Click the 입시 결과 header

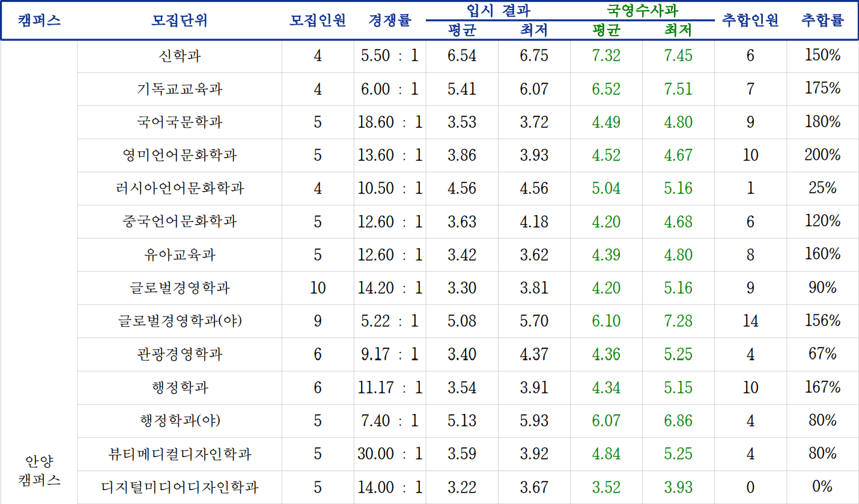499,10
